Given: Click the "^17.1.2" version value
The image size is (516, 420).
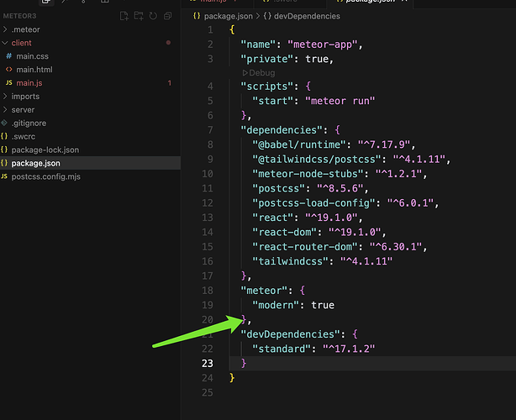Looking at the screenshot, I should (x=349, y=349).
